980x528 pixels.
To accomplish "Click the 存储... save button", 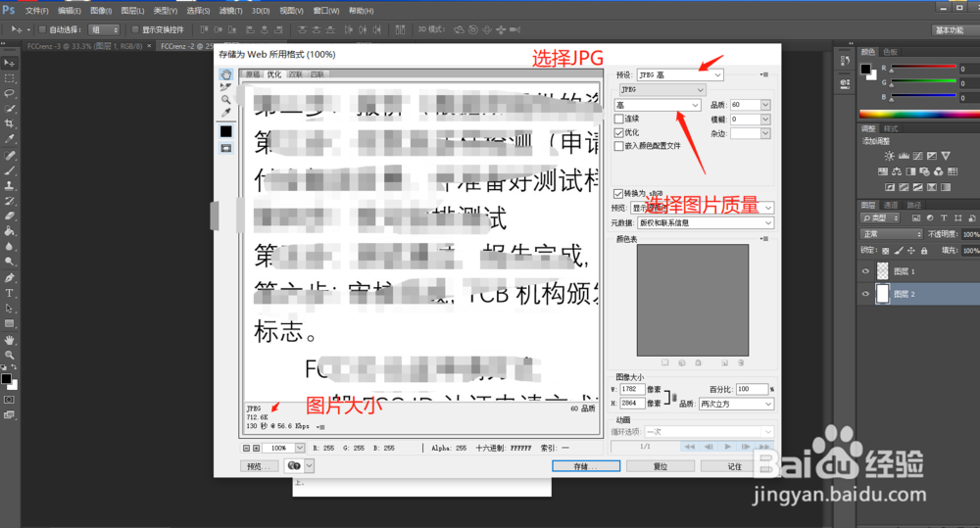I will point(586,466).
